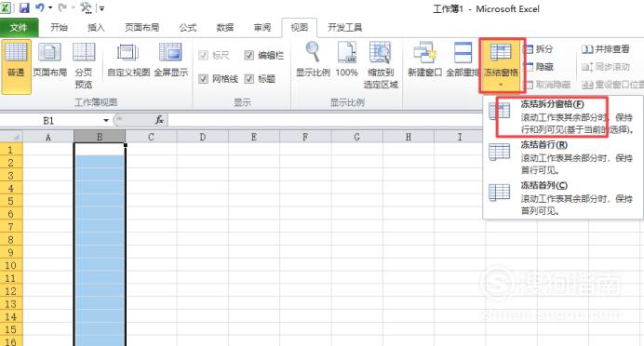Select row 12 header
The image size is (644, 346).
click(x=11, y=291)
